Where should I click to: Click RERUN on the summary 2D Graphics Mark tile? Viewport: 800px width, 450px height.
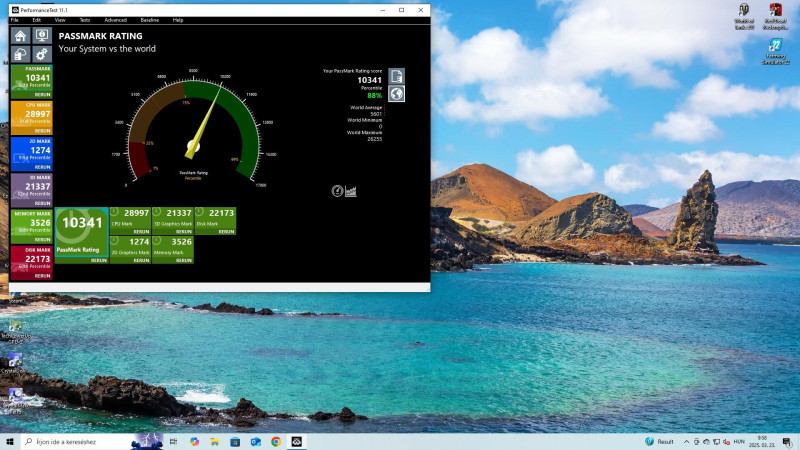pos(141,260)
